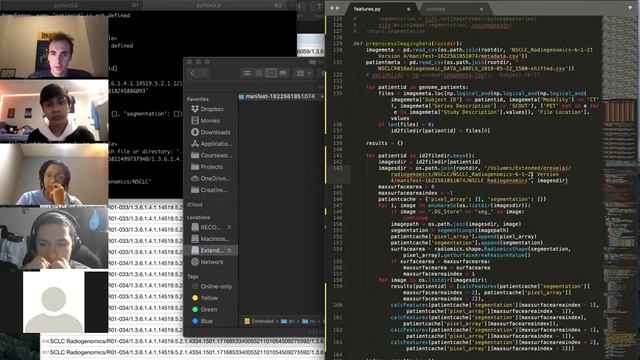Click 'maxsurfacearea = 0' line in editor
Image resolution: width=640 pixels, height=360 pixels.
coord(406,187)
